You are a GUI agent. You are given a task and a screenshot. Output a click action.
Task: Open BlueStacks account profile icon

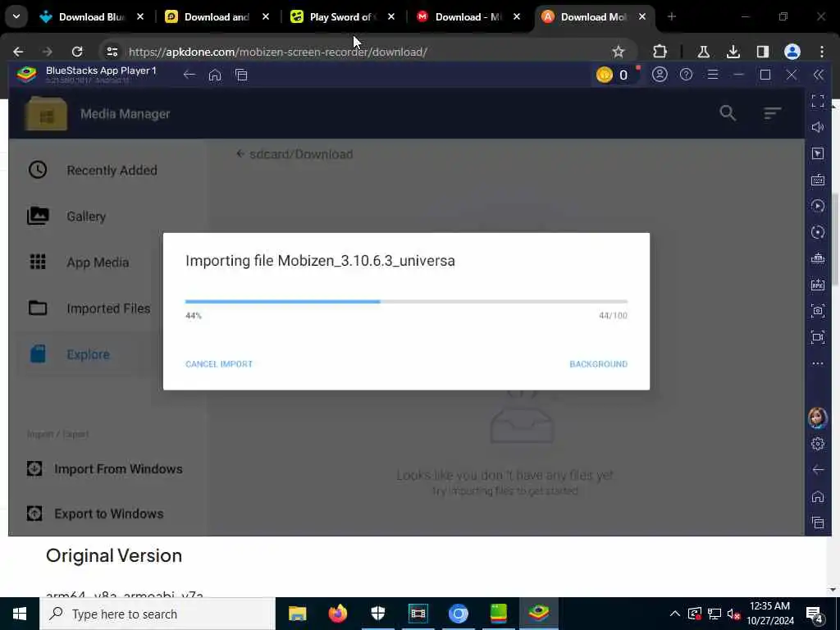[x=660, y=75]
